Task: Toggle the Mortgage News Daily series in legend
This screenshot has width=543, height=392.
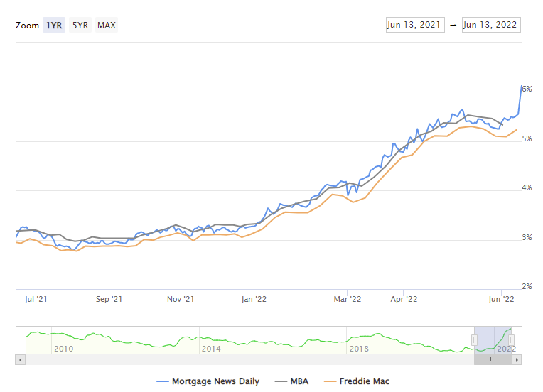Action: point(208,381)
